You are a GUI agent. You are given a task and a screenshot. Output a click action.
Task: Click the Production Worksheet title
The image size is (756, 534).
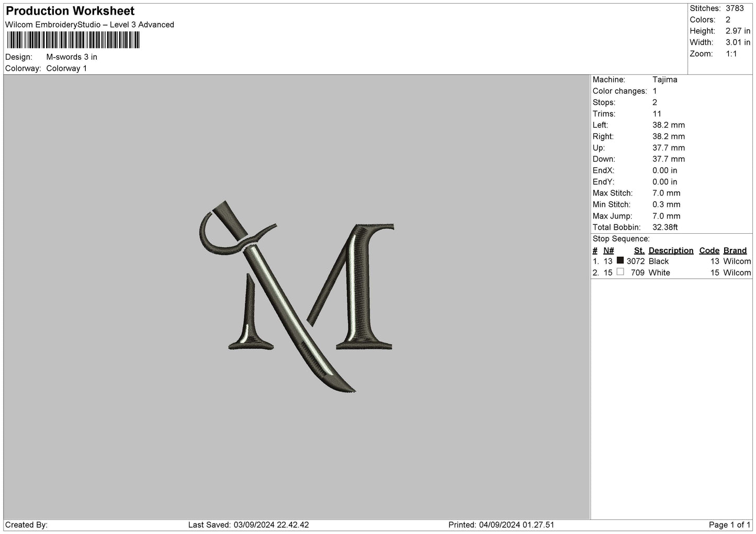[70, 11]
